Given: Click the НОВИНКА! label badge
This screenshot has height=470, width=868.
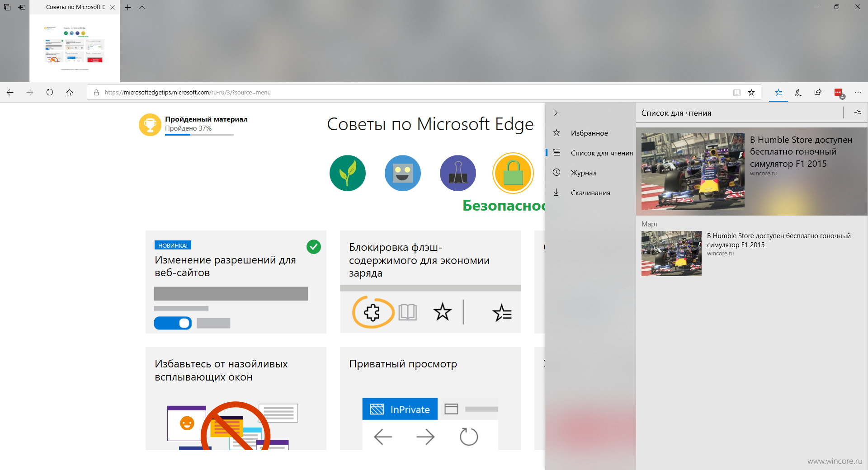Looking at the screenshot, I should coord(173,245).
